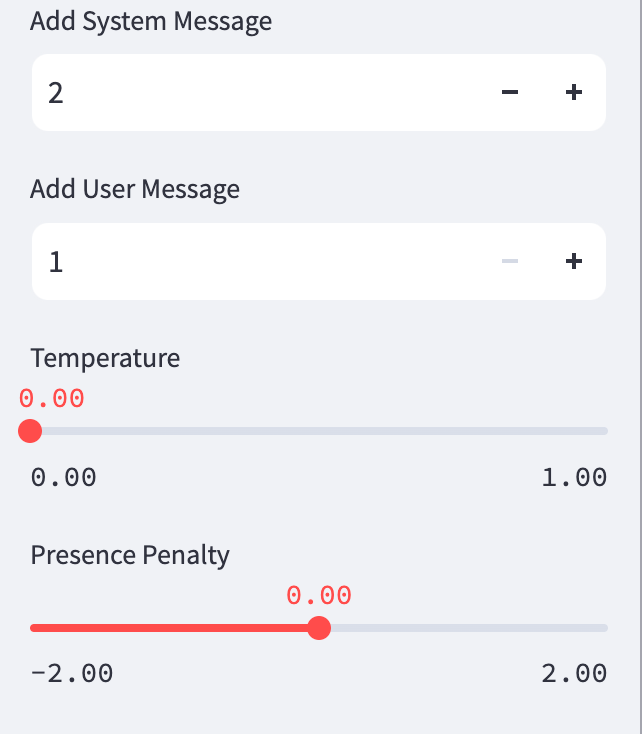Grab the Presence Penalty slider handle
This screenshot has width=642, height=734.
click(x=319, y=628)
